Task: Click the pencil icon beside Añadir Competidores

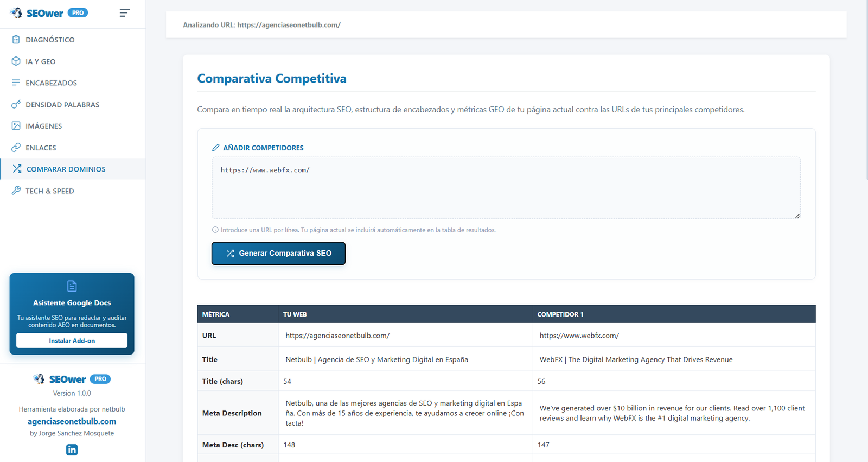Action: [216, 148]
